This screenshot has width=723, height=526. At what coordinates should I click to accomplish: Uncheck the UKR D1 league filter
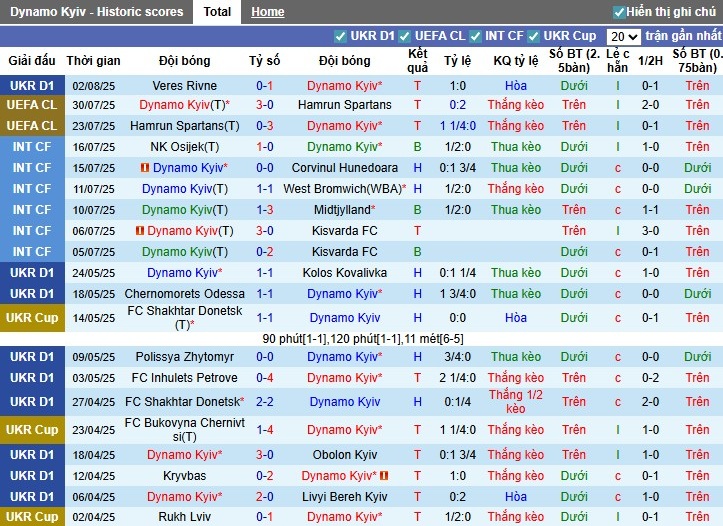tap(340, 36)
